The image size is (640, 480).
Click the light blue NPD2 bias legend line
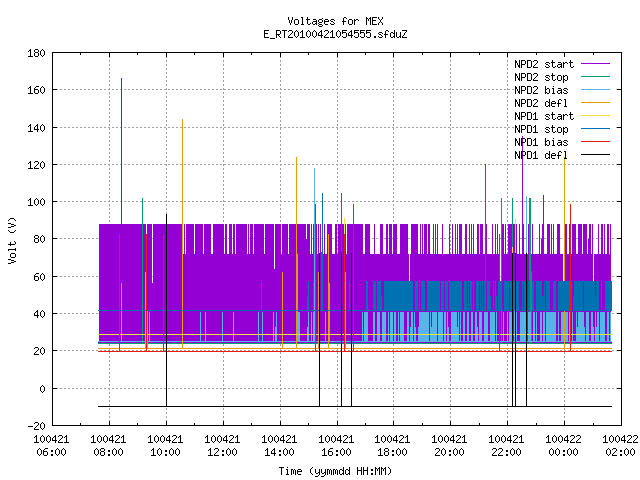(x=595, y=90)
